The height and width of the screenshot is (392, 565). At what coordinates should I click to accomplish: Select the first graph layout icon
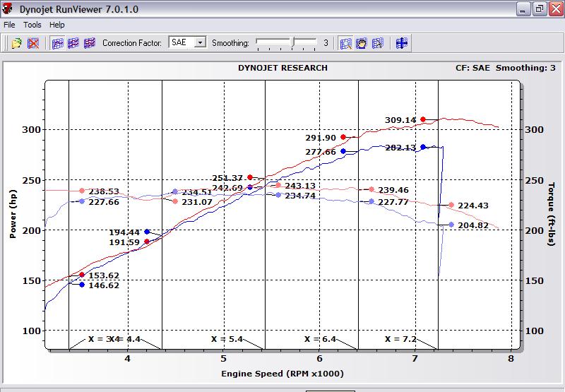(x=57, y=43)
